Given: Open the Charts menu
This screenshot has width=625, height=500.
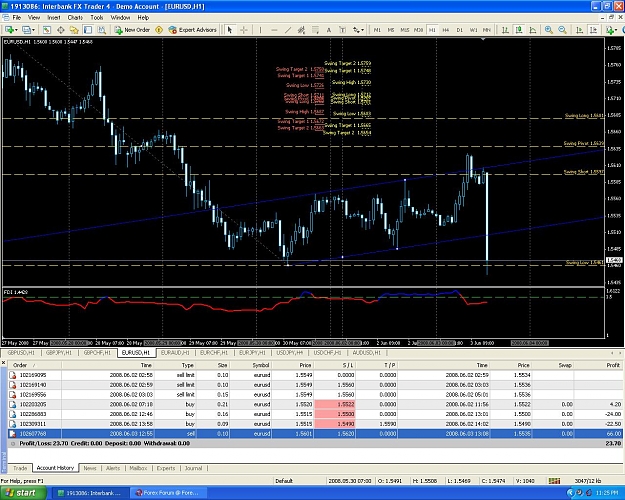Looking at the screenshot, I should click(x=75, y=18).
